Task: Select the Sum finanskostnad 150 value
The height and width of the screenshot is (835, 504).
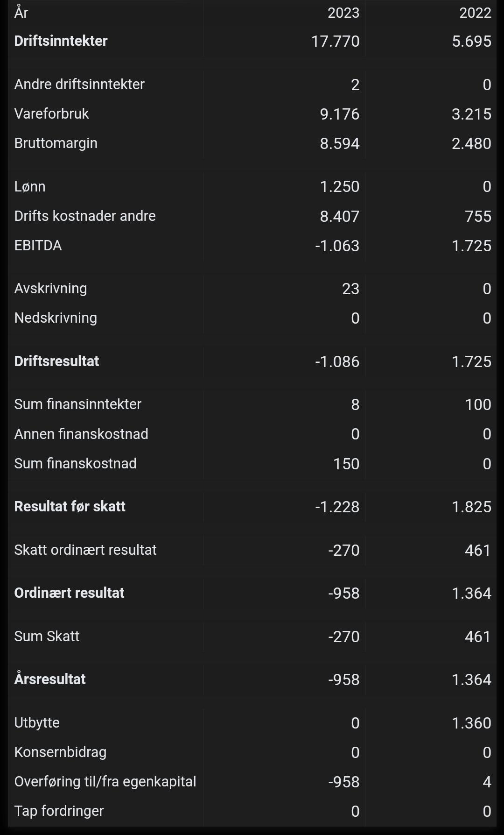Action: 346,464
